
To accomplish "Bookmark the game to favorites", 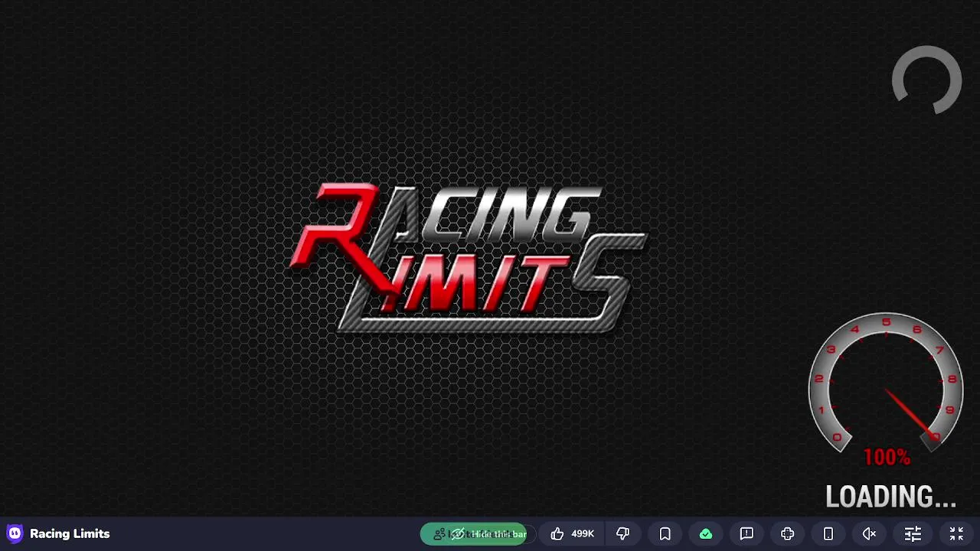I will [665, 534].
